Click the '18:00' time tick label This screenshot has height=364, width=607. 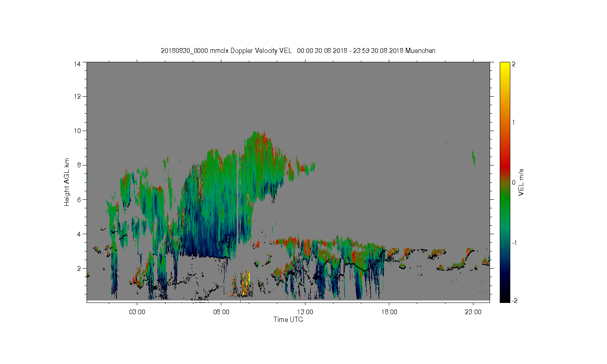coord(389,312)
